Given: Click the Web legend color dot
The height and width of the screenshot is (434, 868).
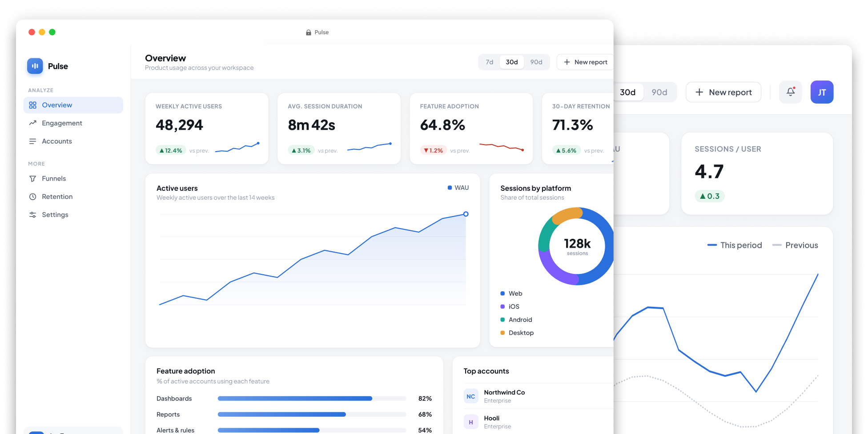Looking at the screenshot, I should pos(502,293).
